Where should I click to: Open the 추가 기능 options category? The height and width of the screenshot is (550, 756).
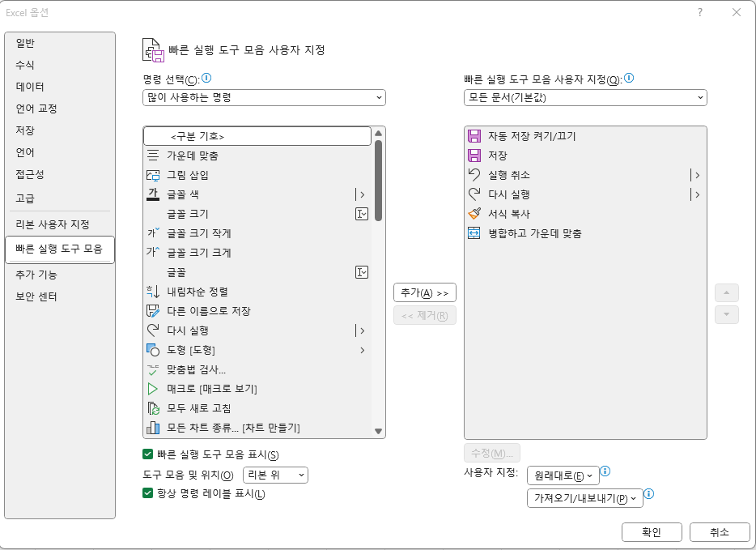pos(60,275)
